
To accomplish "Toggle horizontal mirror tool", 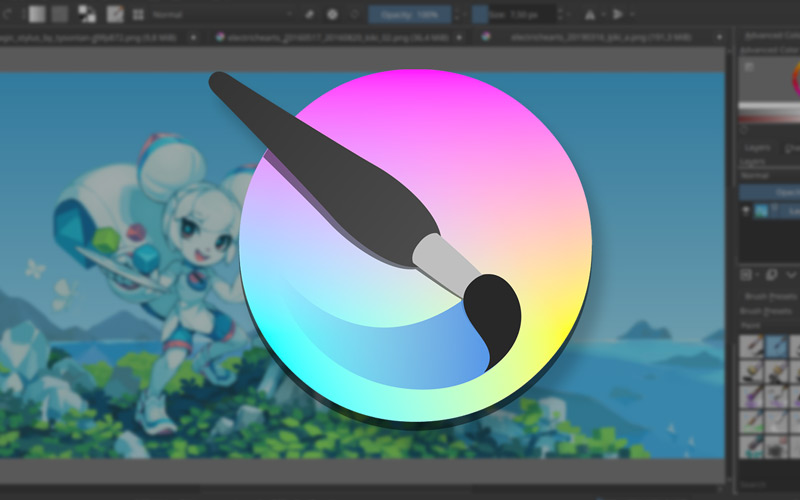I will coord(590,14).
